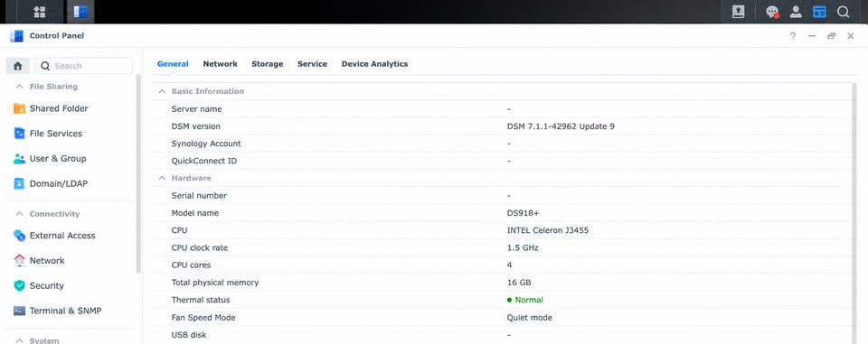Click the USB disk row label
The height and width of the screenshot is (344, 868).
tap(189, 335)
